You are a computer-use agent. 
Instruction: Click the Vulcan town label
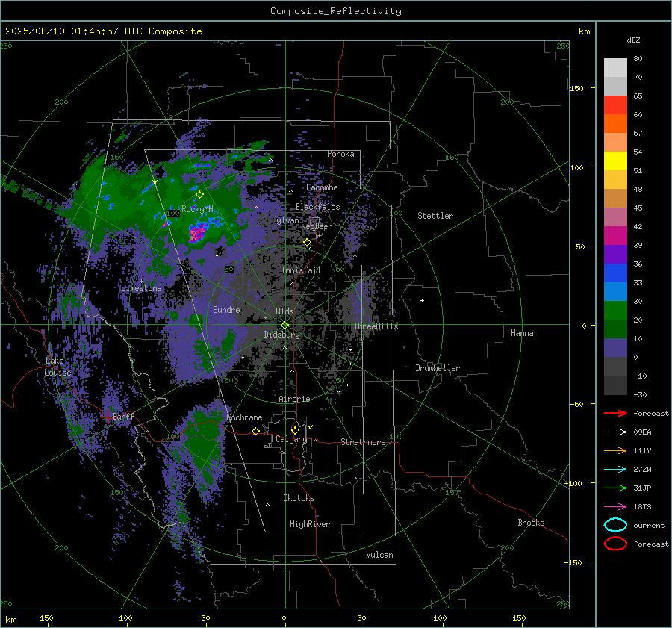380,555
